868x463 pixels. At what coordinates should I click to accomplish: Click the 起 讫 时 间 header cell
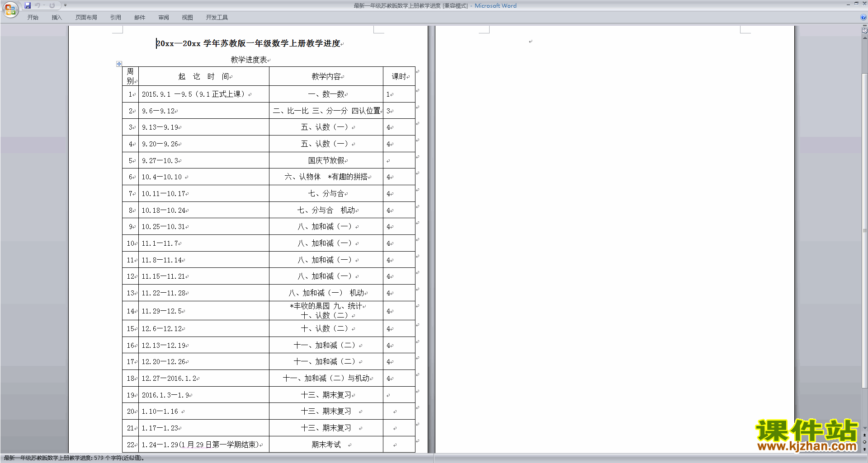point(204,76)
